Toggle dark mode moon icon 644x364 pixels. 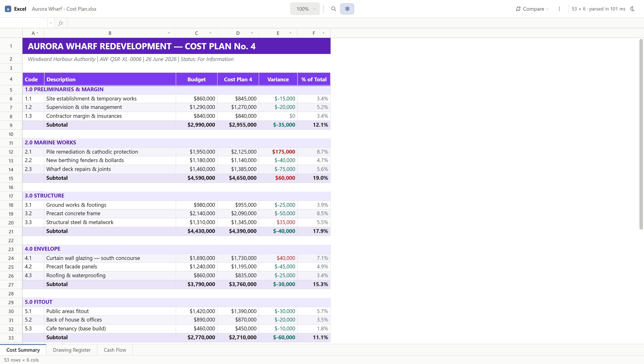pyautogui.click(x=633, y=9)
